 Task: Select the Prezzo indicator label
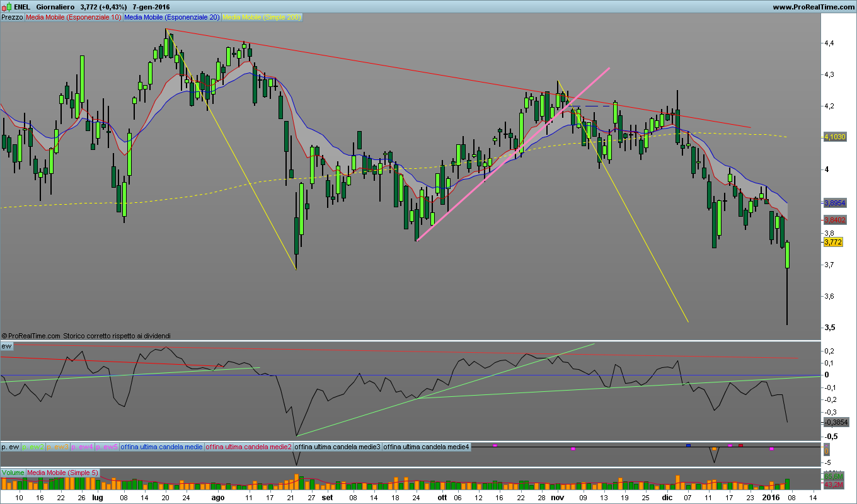[x=13, y=18]
